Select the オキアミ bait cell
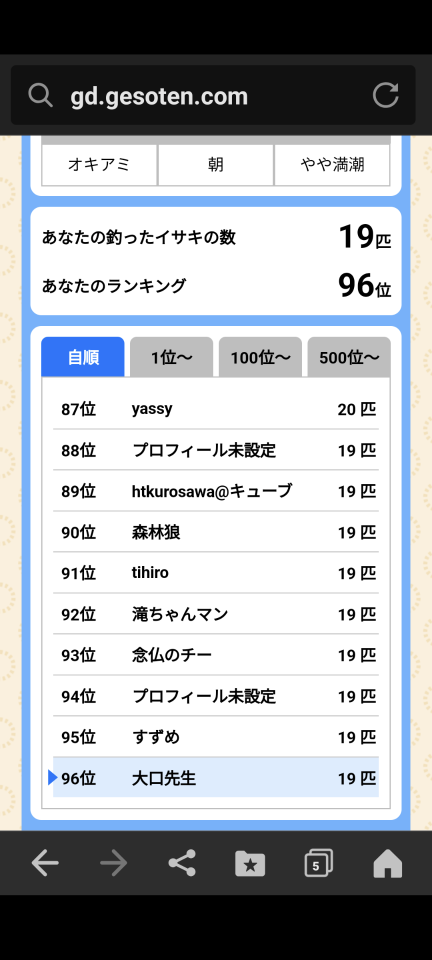This screenshot has width=432, height=960. [x=99, y=165]
